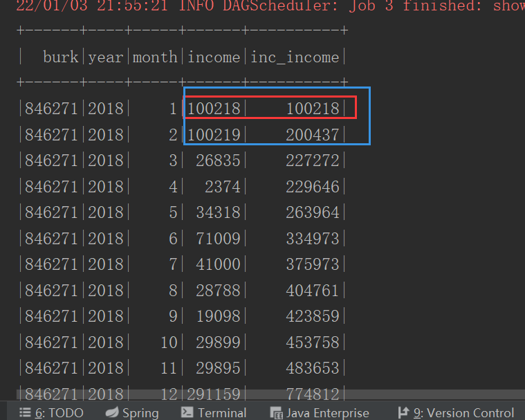Click the income column header
Screen dimensions: 525x420
coord(214,57)
